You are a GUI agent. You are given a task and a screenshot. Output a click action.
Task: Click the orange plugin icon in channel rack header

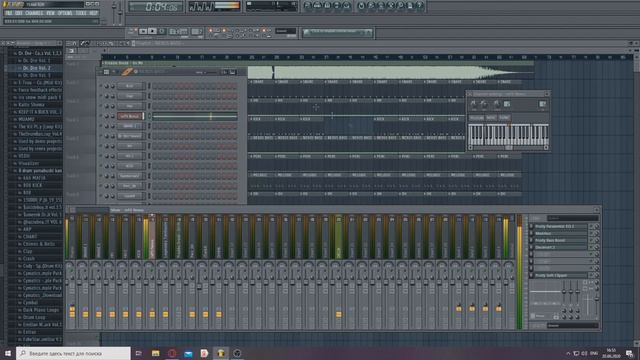pyautogui.click(x=127, y=72)
